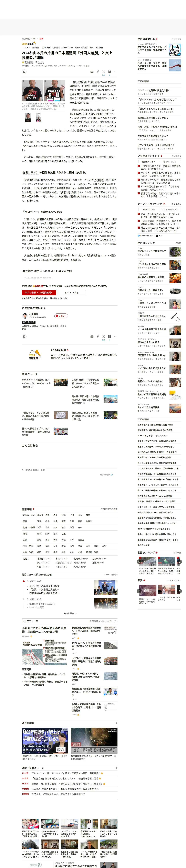Screen dimensions: 186x868
Task: Open top news 不許可とされても再申請をめざす原電
Action: click(44, 630)
